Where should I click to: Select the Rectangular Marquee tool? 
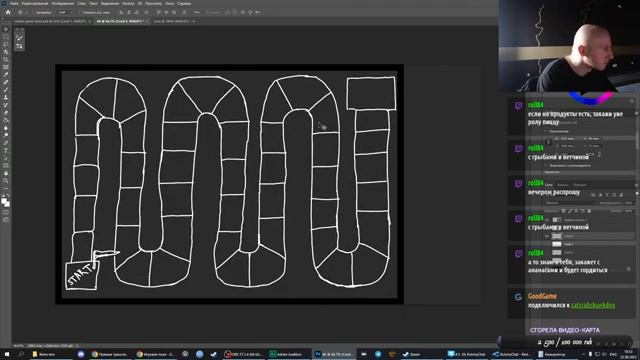6,37
